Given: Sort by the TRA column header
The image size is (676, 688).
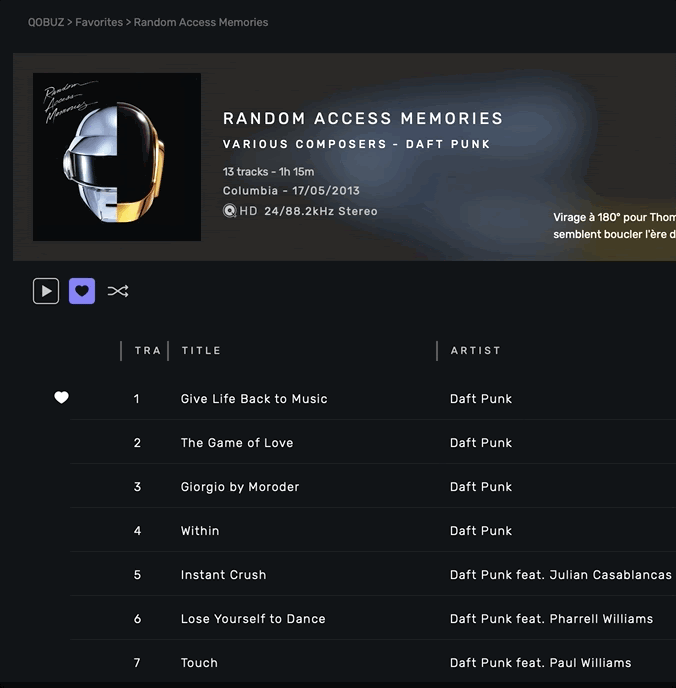Looking at the screenshot, I should click(147, 351).
